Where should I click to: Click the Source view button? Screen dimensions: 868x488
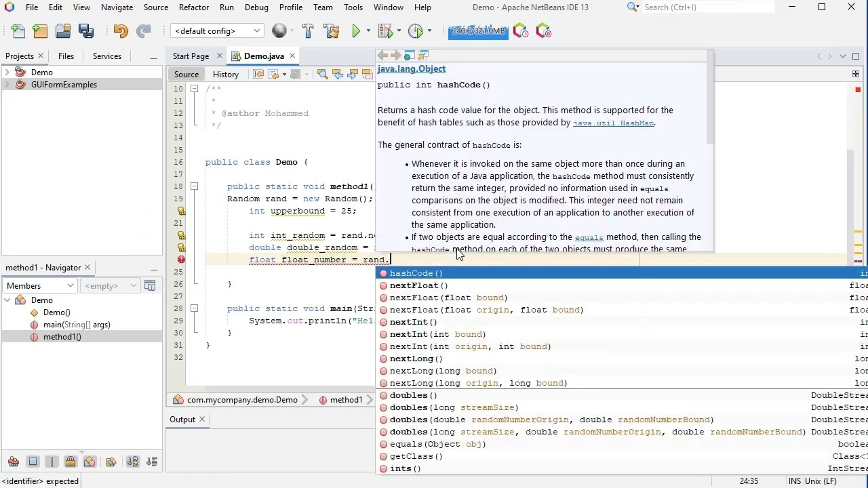[x=186, y=75]
